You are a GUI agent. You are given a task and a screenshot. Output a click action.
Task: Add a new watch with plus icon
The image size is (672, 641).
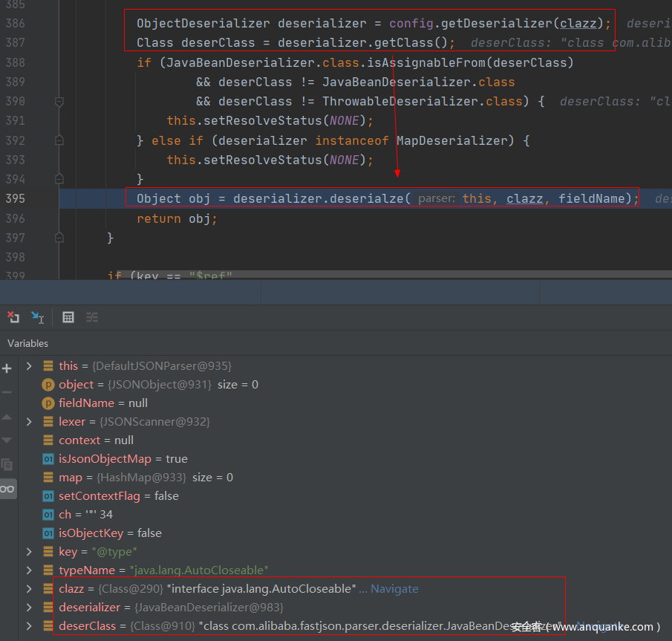point(7,368)
